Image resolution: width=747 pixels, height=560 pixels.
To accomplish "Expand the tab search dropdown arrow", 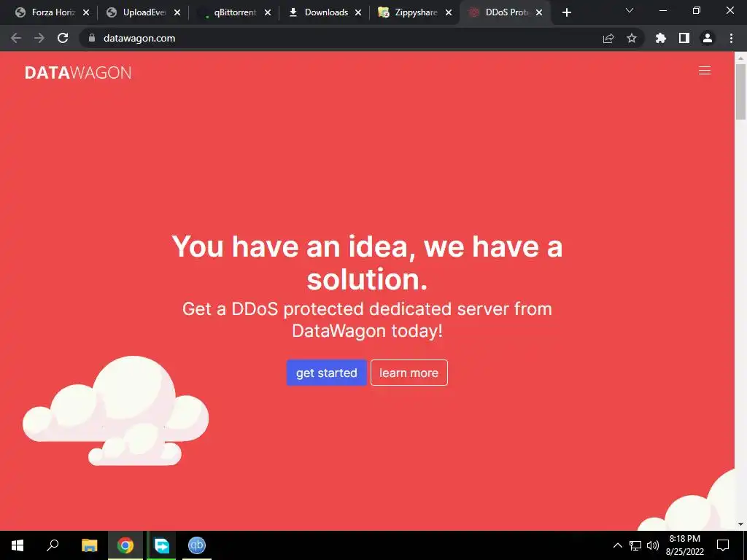I will 630,10.
